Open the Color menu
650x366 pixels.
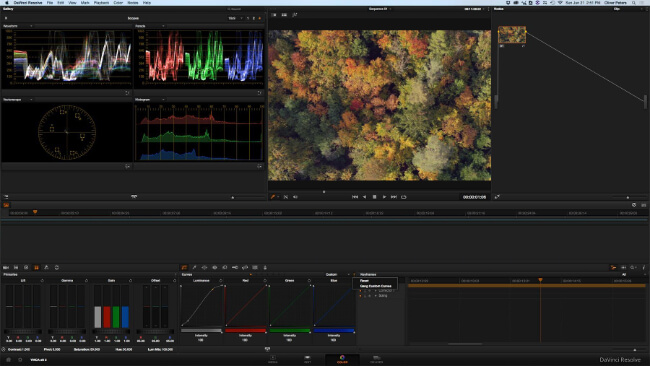[x=118, y=2]
